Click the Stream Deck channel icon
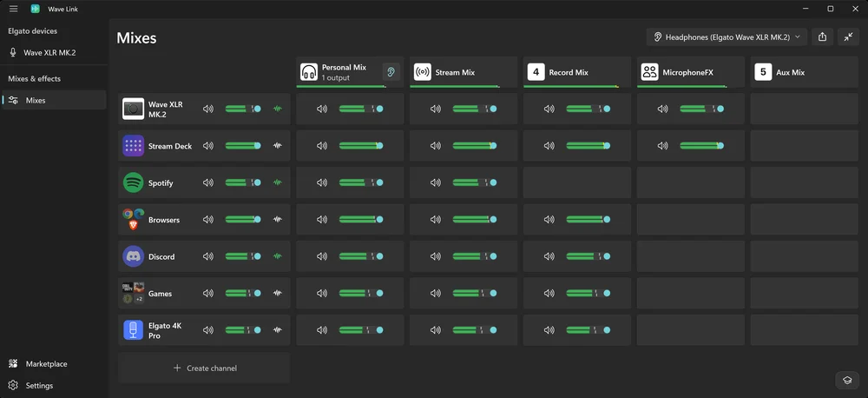The width and height of the screenshot is (868, 398). point(133,146)
